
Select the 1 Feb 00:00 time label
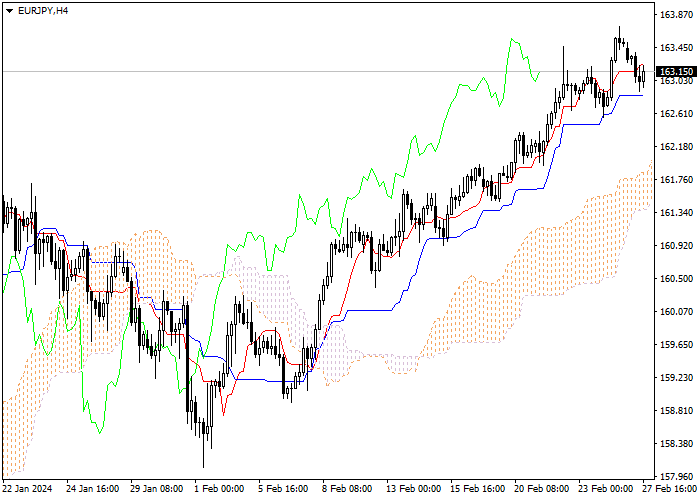[219, 489]
